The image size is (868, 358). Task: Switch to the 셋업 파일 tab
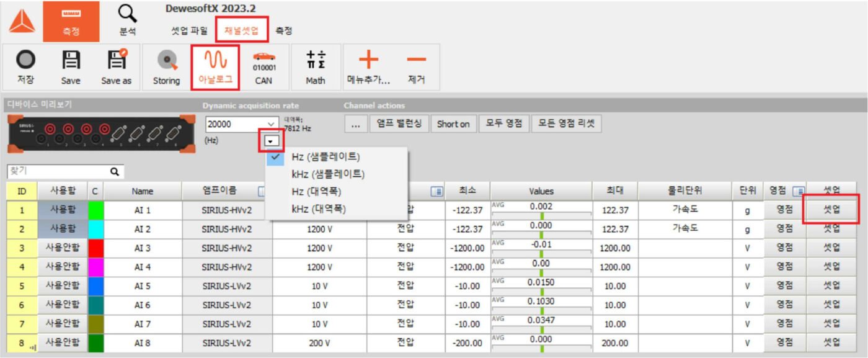[x=189, y=31]
